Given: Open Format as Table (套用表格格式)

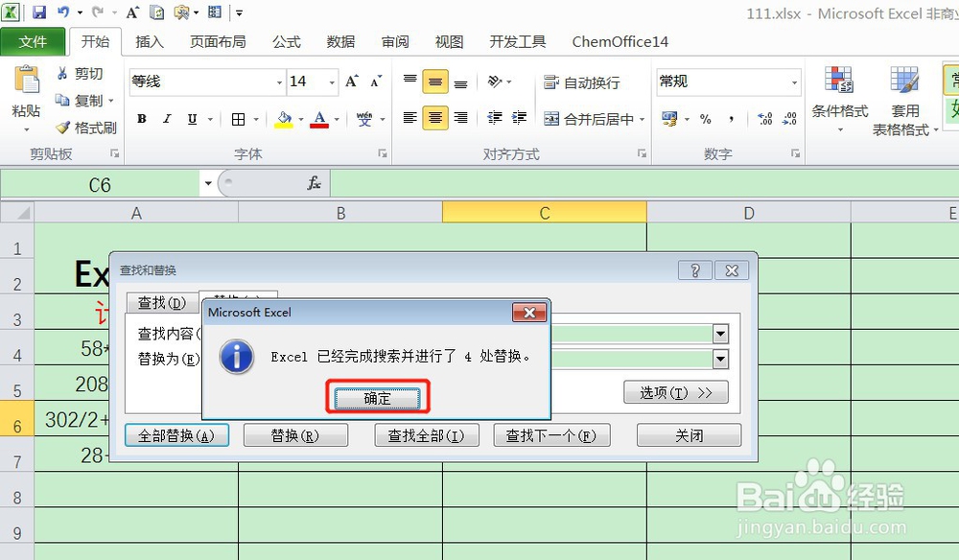Looking at the screenshot, I should coord(904,100).
